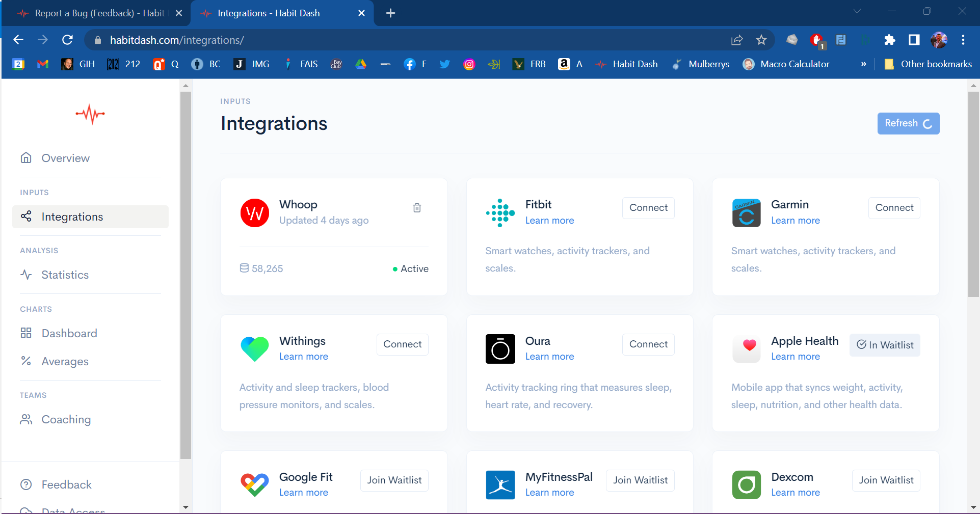Open Coaching in the sidebar
Image resolution: width=980 pixels, height=514 pixels.
coord(90,419)
